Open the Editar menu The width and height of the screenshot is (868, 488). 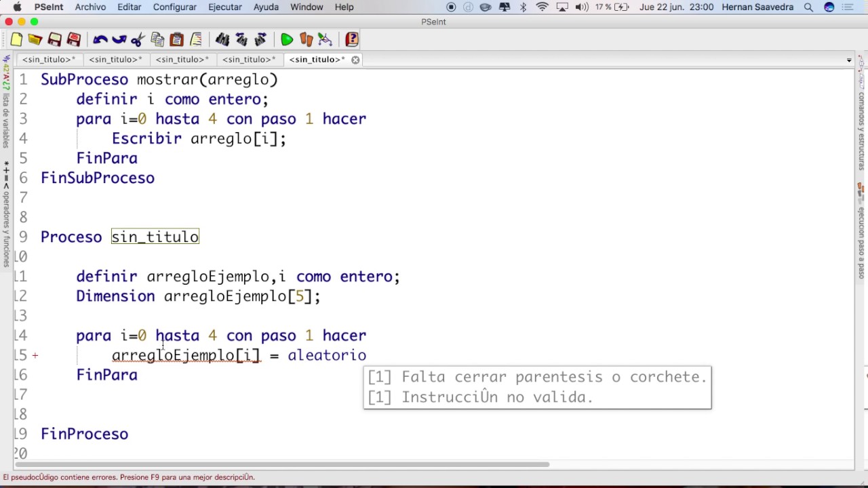tap(129, 7)
